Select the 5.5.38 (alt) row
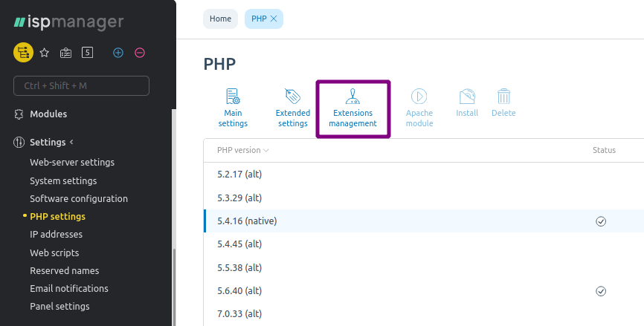Image resolution: width=644 pixels, height=326 pixels. click(x=423, y=268)
